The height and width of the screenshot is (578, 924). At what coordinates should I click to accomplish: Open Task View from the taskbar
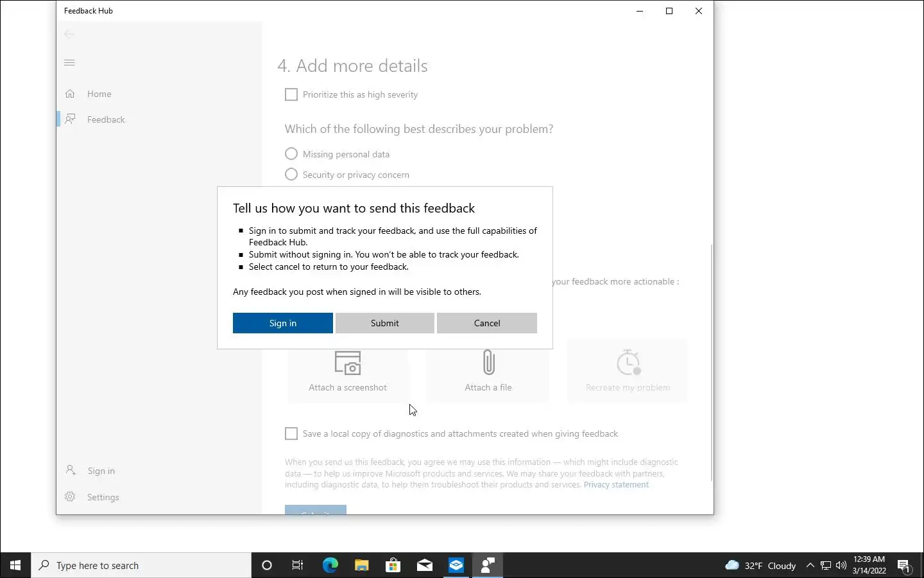click(298, 565)
